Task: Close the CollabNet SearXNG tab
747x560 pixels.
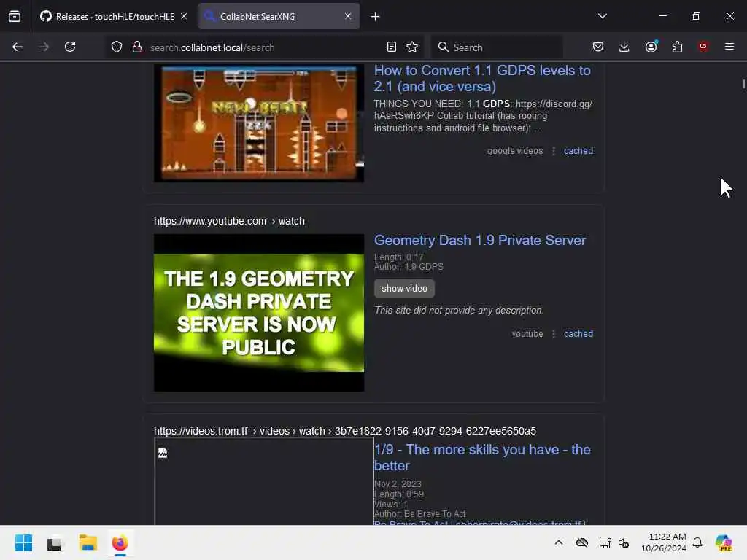Action: [x=348, y=16]
